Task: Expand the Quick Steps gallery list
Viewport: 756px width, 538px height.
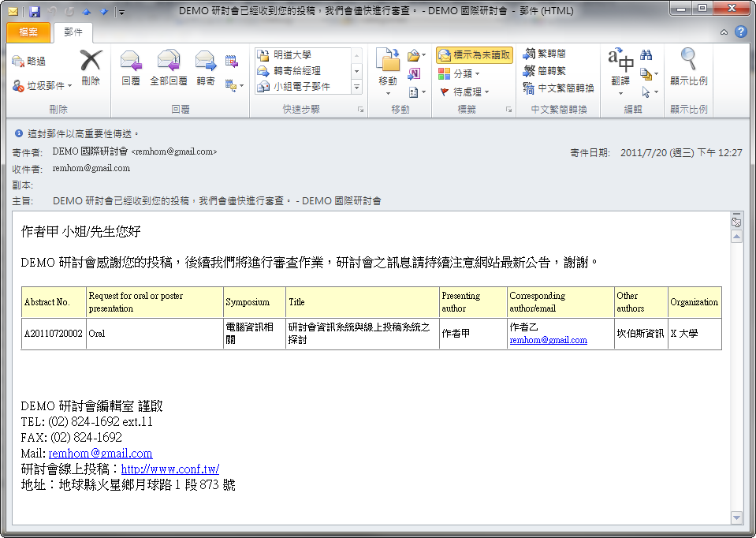Action: point(356,87)
